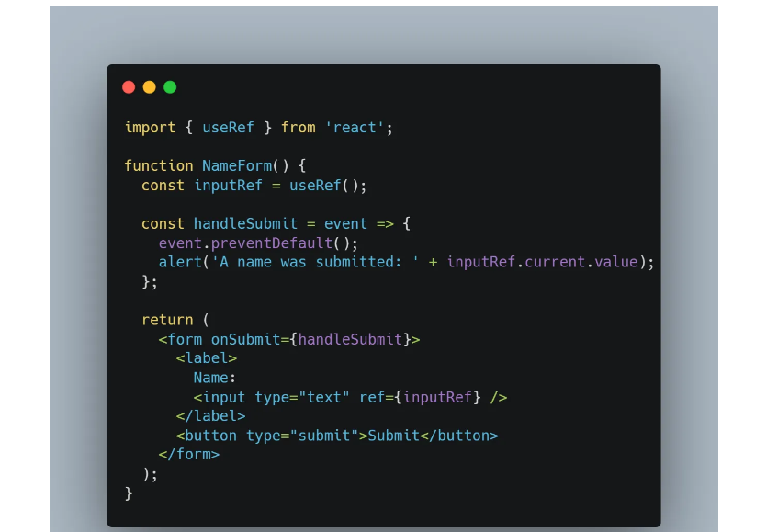
Task: Click the red close dot
Action: (x=129, y=87)
